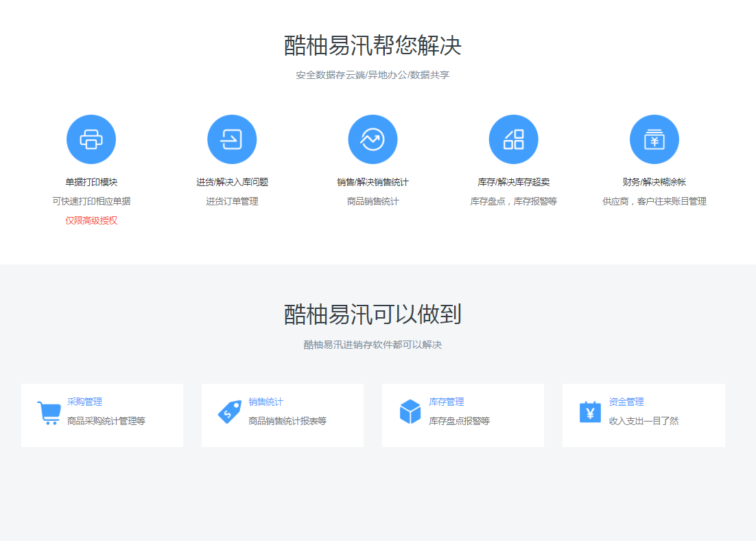Viewport: 756px width, 541px height.
Task: Open the 销售统计 link
Action: pyautogui.click(x=265, y=402)
